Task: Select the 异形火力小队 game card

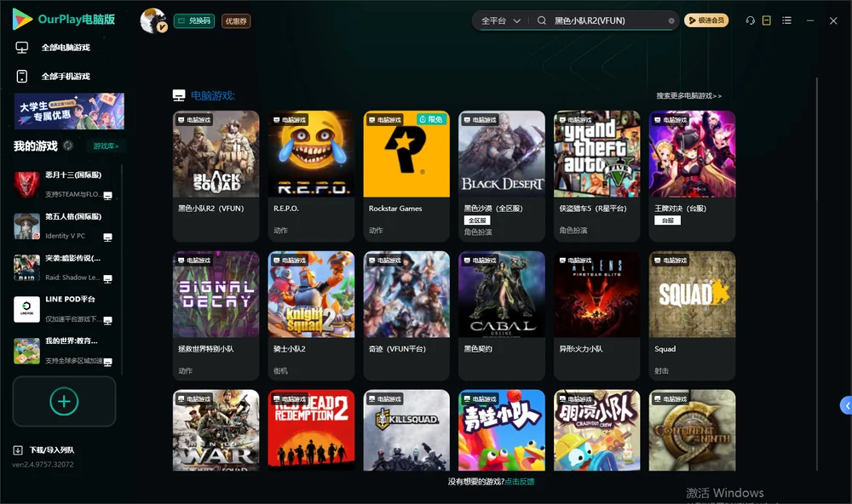Action: click(596, 316)
